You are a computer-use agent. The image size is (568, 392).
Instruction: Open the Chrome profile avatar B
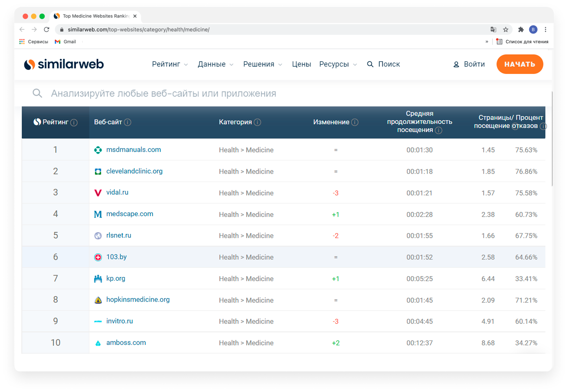[x=533, y=30]
